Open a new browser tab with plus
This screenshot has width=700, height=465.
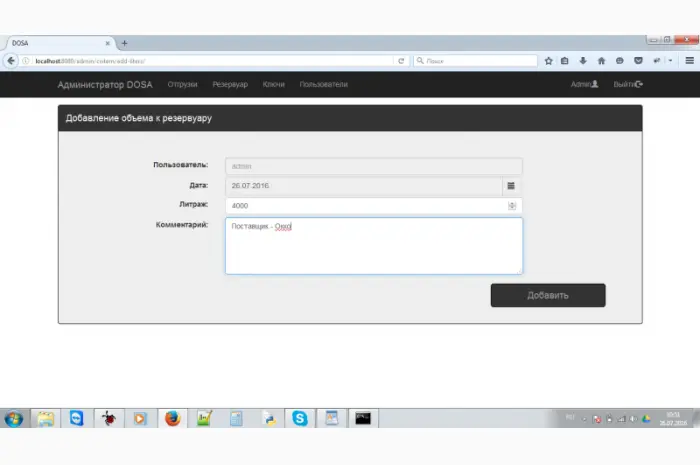(125, 43)
